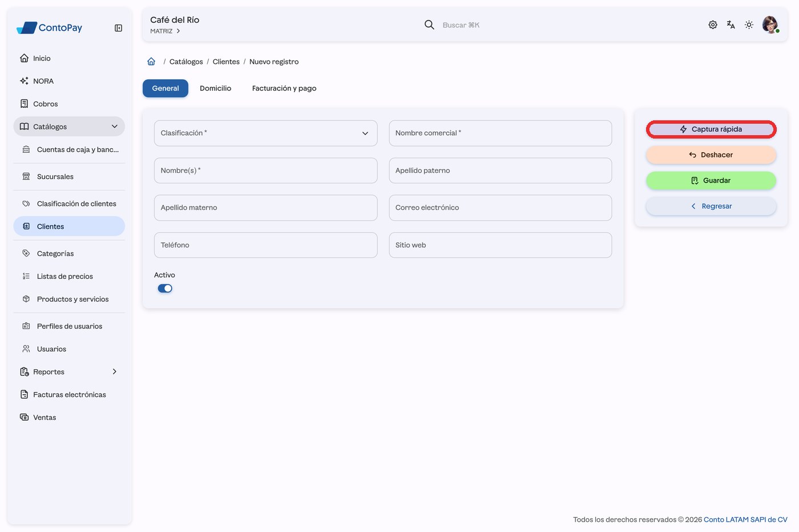Collapse the sidebar panel icon
799x532 pixels.
click(118, 28)
